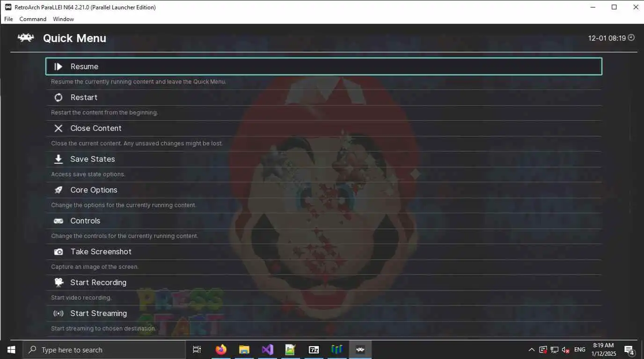Click the RetroArch taskbar icon

(x=360, y=350)
